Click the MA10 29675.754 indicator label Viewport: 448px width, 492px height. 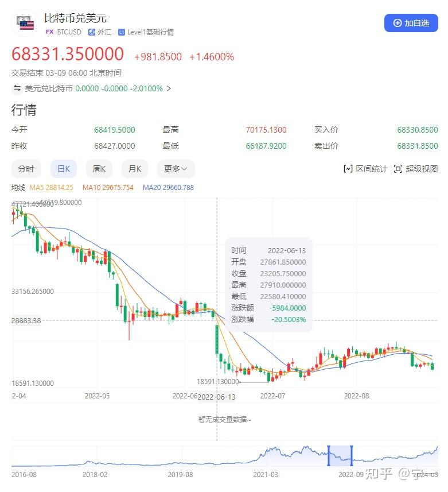click(x=108, y=188)
